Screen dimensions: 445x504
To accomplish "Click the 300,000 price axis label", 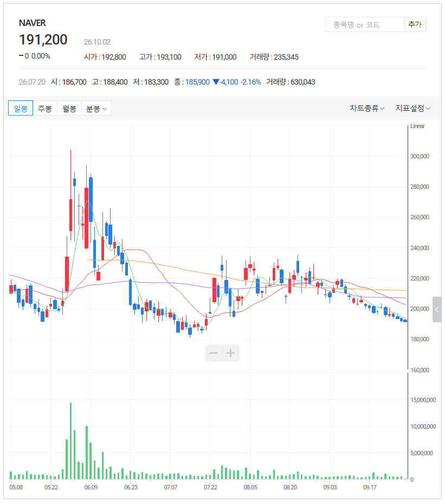I will 420,156.
